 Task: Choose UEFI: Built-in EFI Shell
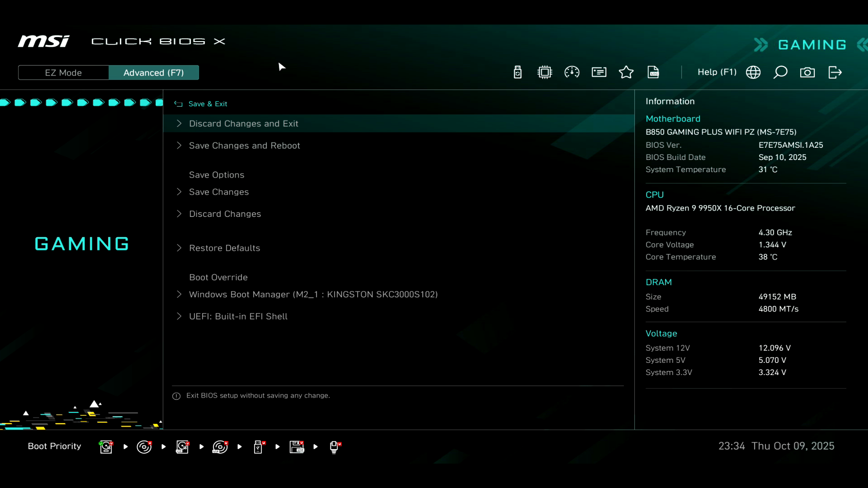coord(238,316)
